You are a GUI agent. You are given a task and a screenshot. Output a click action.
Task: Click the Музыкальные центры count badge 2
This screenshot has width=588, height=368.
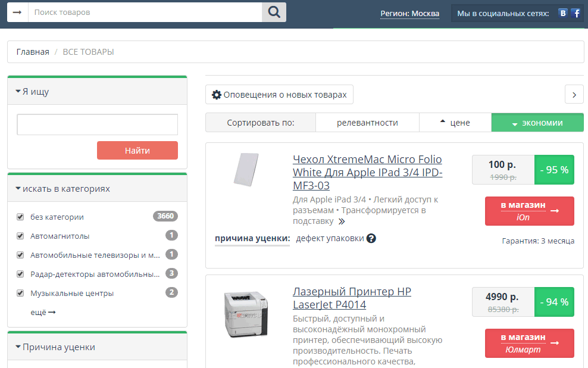pyautogui.click(x=171, y=292)
